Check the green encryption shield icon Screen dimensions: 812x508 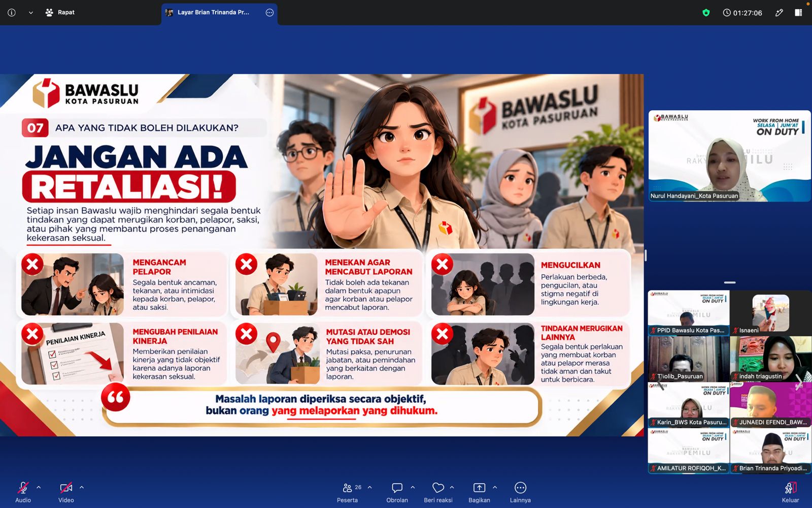(x=706, y=13)
